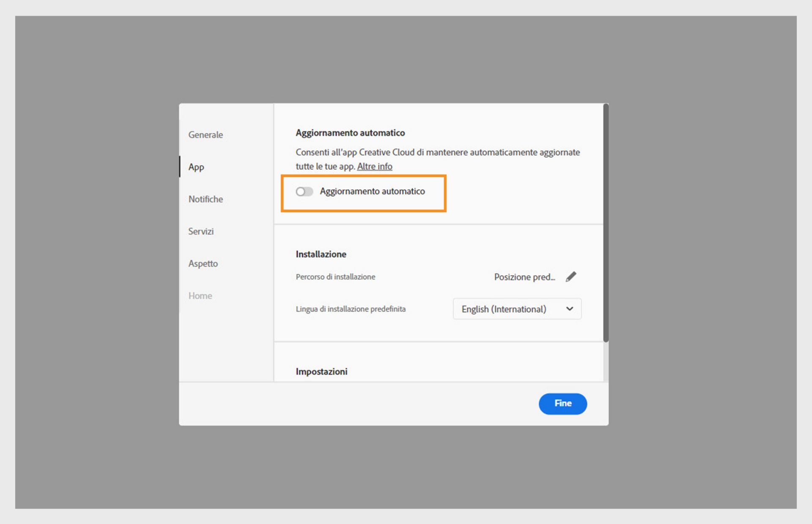Click the chevron arrow in language combo box
This screenshot has width=812, height=524.
pyautogui.click(x=570, y=309)
